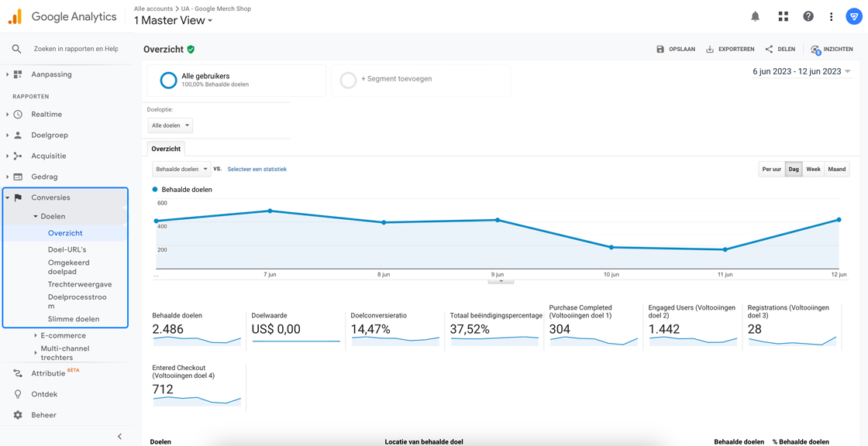Click the Purchase Completed 304 metric card

coord(593,327)
